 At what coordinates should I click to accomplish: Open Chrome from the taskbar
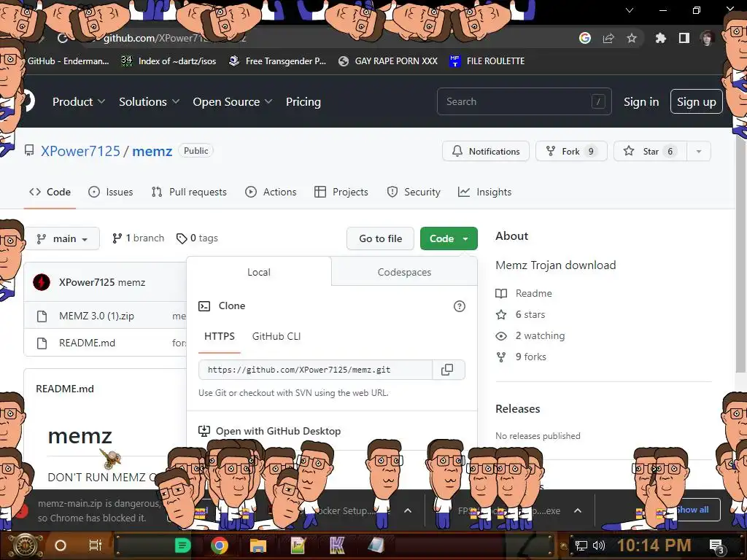(220, 545)
